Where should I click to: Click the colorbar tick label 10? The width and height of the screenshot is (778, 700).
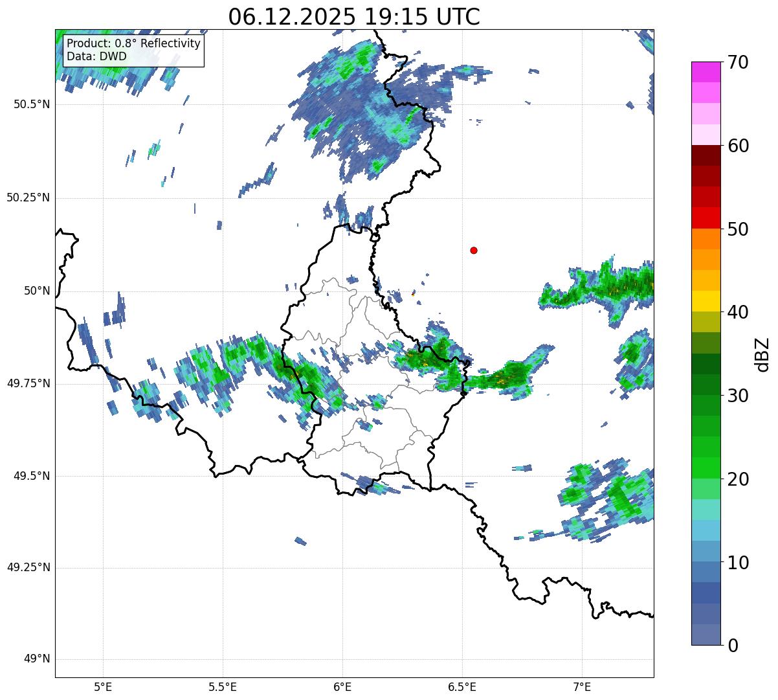coord(738,563)
